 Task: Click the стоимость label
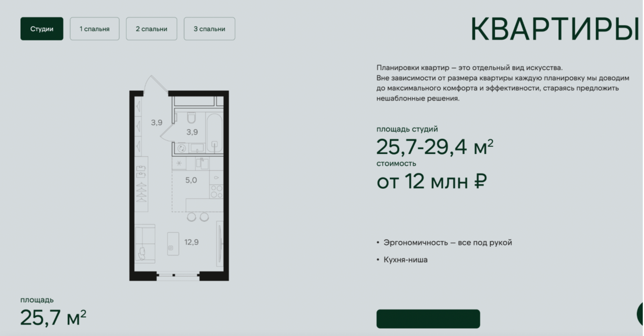(x=396, y=163)
